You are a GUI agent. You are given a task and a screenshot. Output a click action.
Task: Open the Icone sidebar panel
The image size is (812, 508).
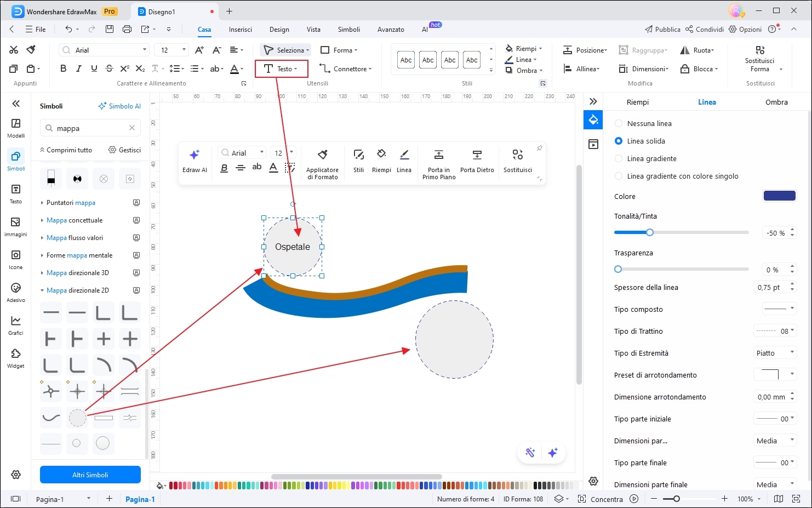(x=16, y=260)
